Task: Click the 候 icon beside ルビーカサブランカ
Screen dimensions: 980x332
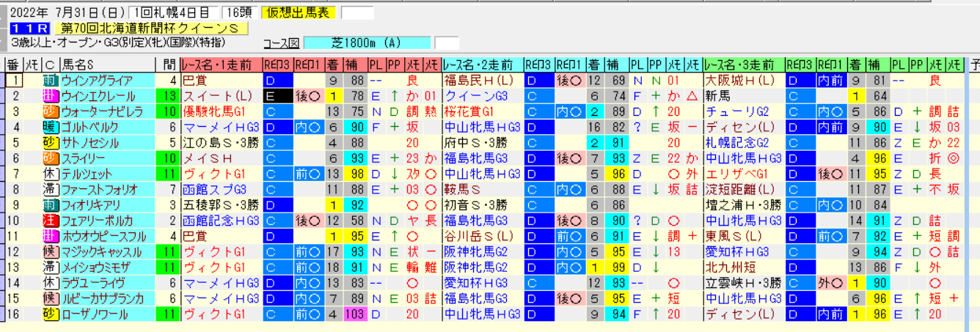Action: (x=51, y=299)
